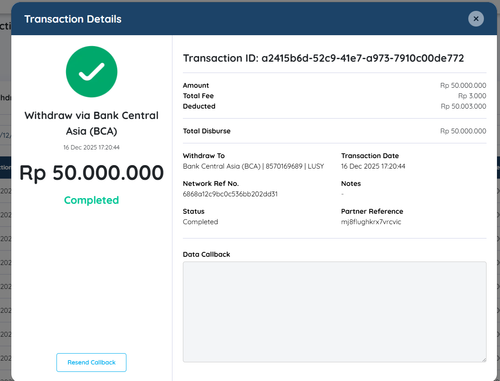Click the Data Callback resize handle

484,359
